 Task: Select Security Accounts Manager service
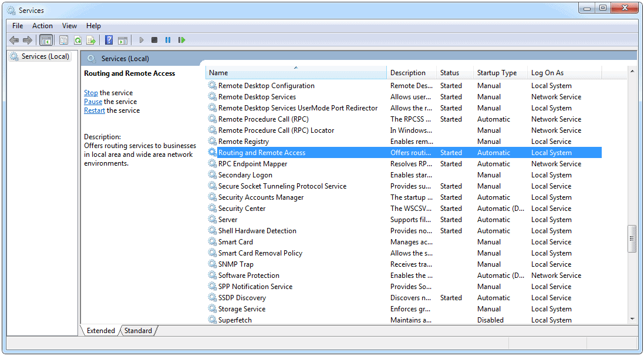404,197
